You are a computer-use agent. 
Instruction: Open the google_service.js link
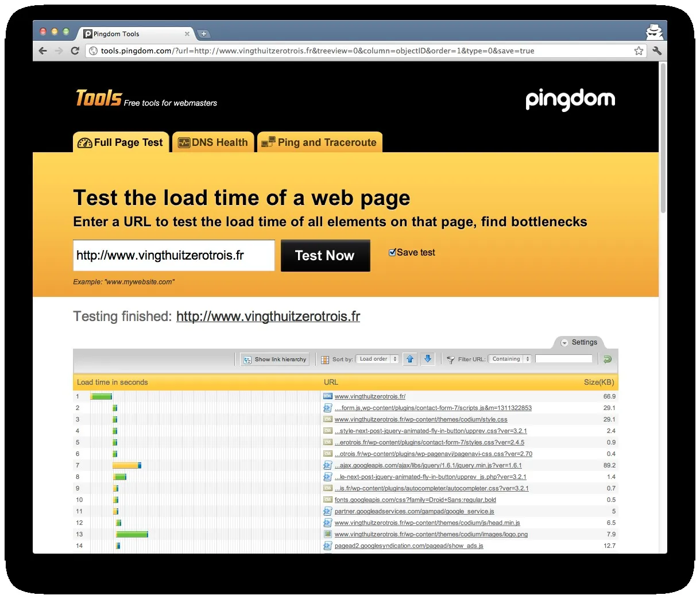click(414, 511)
